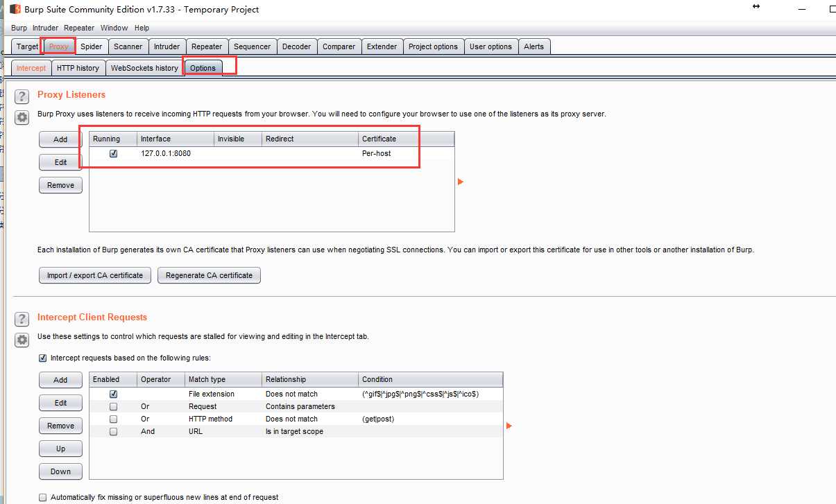Open the Repeater menu
This screenshot has height=504, width=836.
point(79,28)
